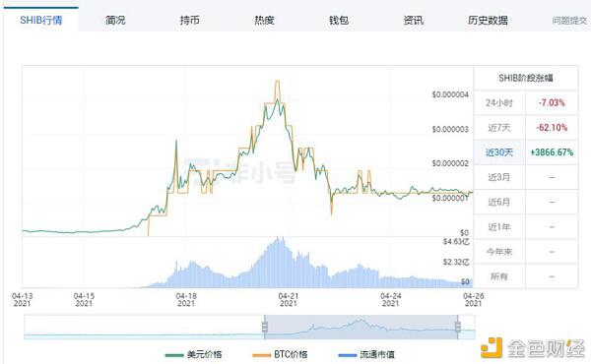Open the SHIB行情 tab
This screenshot has width=591, height=364.
pos(41,20)
